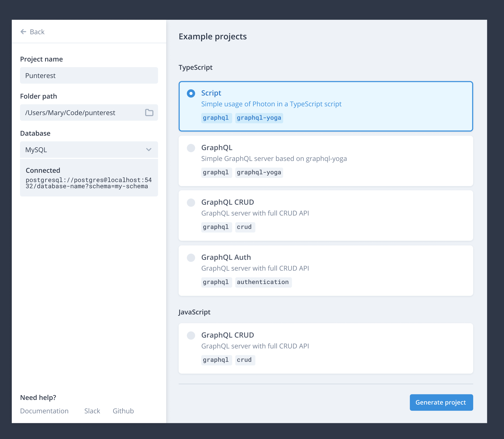Choose the GraphQL Auth radio button
The image size is (504, 439).
tap(191, 258)
